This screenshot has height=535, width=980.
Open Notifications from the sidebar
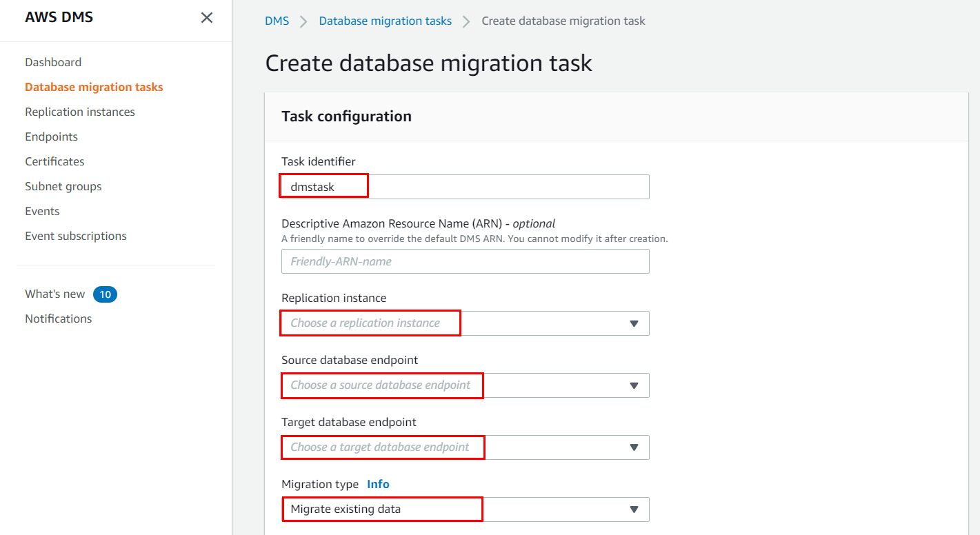pos(58,318)
